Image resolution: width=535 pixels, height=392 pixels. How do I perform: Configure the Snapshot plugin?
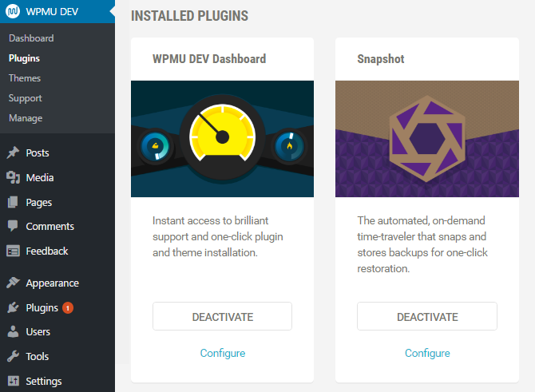(x=427, y=353)
